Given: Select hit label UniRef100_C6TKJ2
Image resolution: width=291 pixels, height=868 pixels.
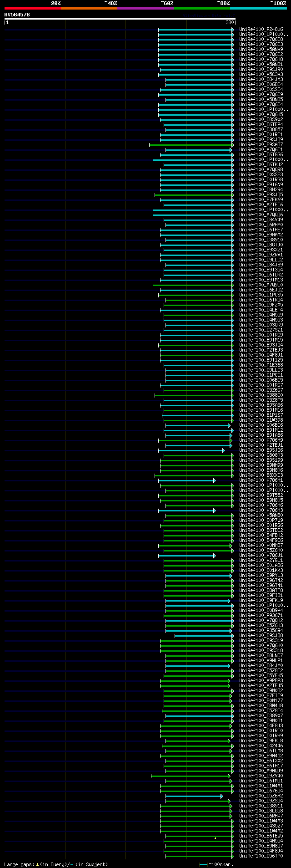Looking at the screenshot, I should click(x=261, y=165).
